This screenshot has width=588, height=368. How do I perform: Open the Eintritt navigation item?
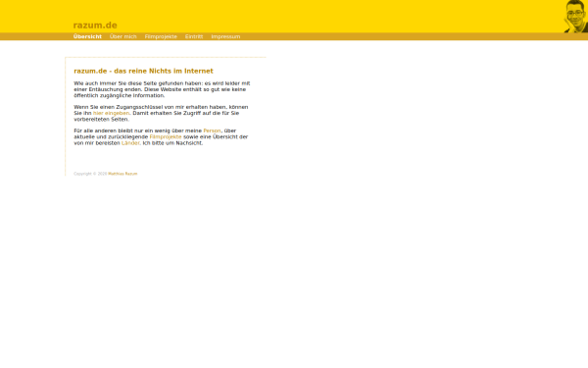coord(194,36)
